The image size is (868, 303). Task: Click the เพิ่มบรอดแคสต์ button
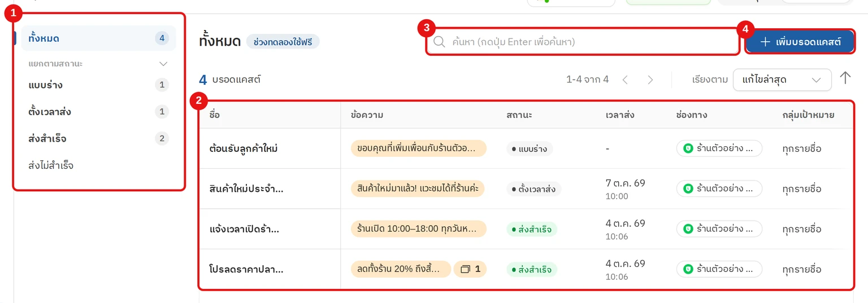(800, 42)
